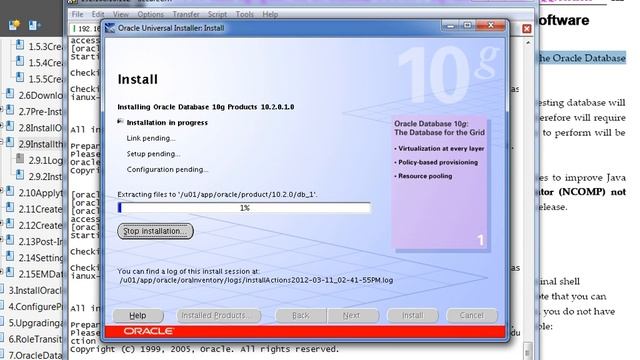Click the bookmark icon for 2.9Installth
This screenshot has width=640, height=360.
pos(10,143)
